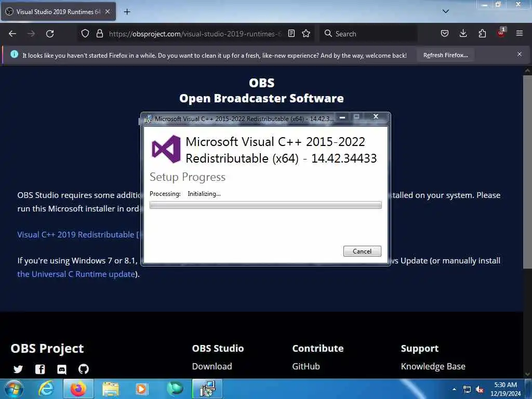Click the page vertical scrollbar
Image resolution: width=532 pixels, height=399 pixels.
tap(527, 171)
